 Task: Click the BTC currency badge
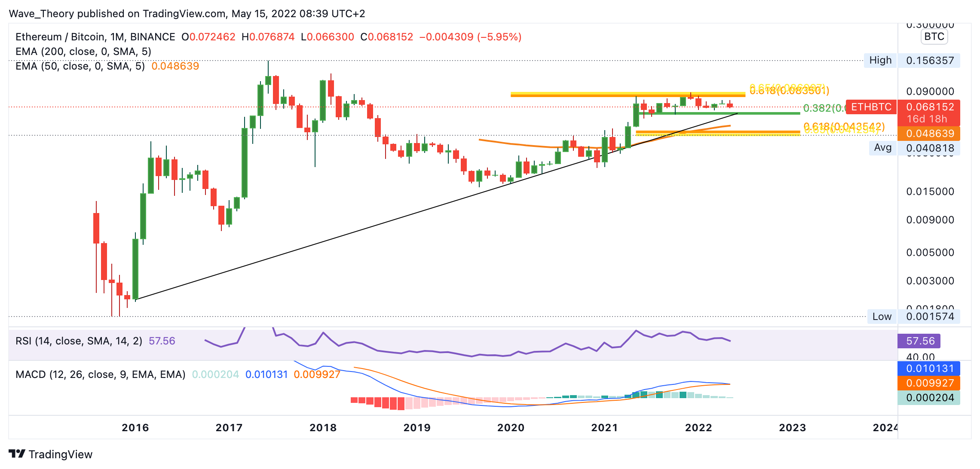coord(934,37)
